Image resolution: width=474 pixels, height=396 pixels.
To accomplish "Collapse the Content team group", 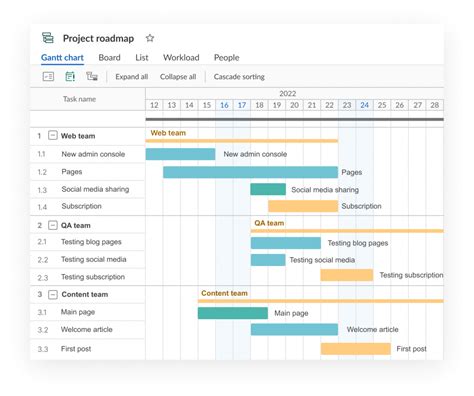I will pos(53,294).
